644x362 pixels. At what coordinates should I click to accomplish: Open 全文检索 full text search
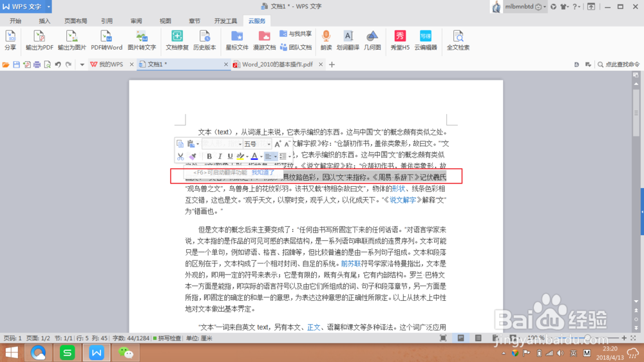coord(458,41)
